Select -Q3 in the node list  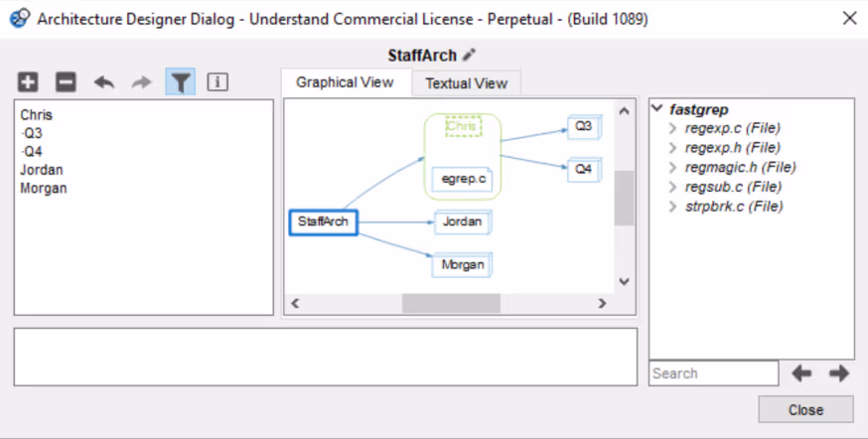[x=31, y=133]
